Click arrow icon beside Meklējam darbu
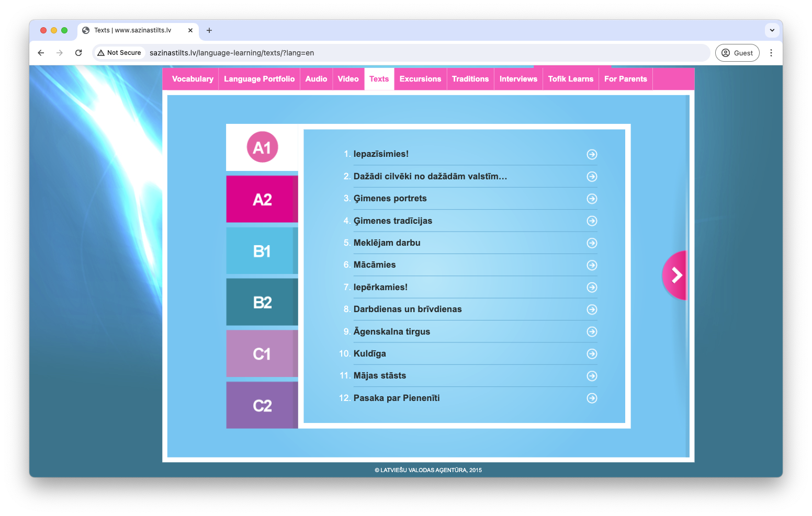The height and width of the screenshot is (516, 812). tap(592, 243)
